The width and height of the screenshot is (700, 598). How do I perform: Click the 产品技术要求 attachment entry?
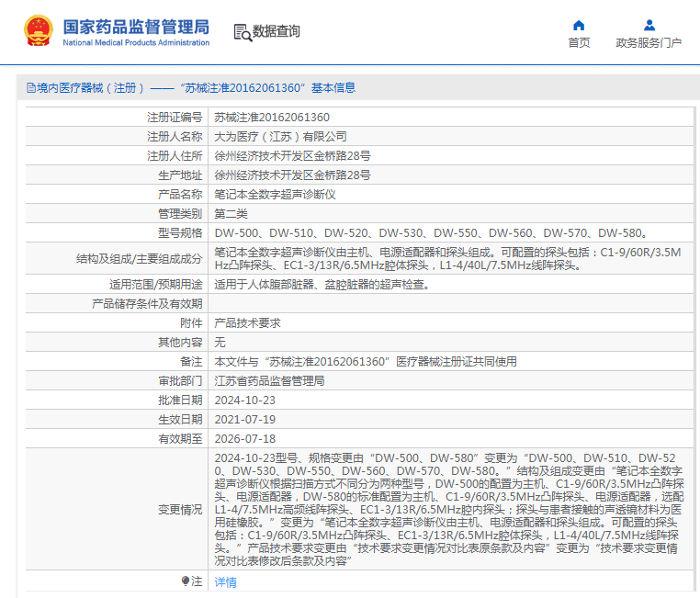[x=247, y=323]
